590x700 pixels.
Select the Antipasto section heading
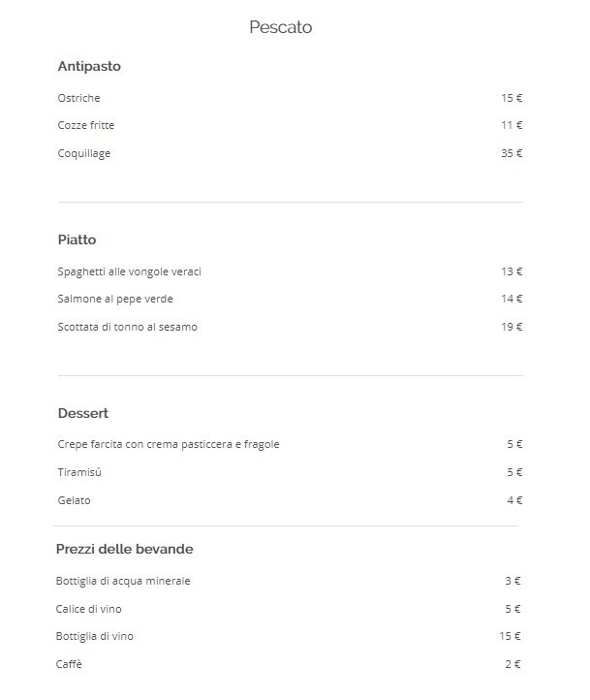click(x=89, y=67)
